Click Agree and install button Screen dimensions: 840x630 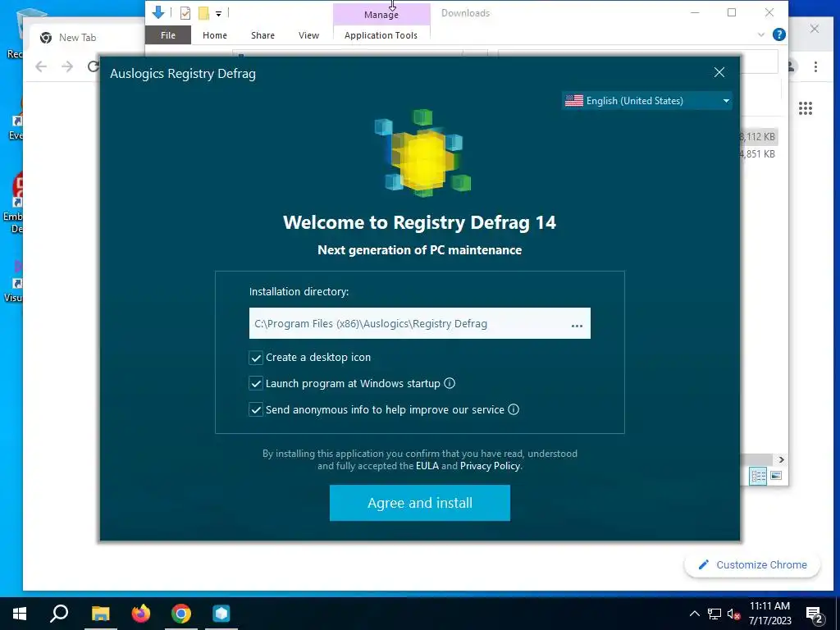point(419,503)
